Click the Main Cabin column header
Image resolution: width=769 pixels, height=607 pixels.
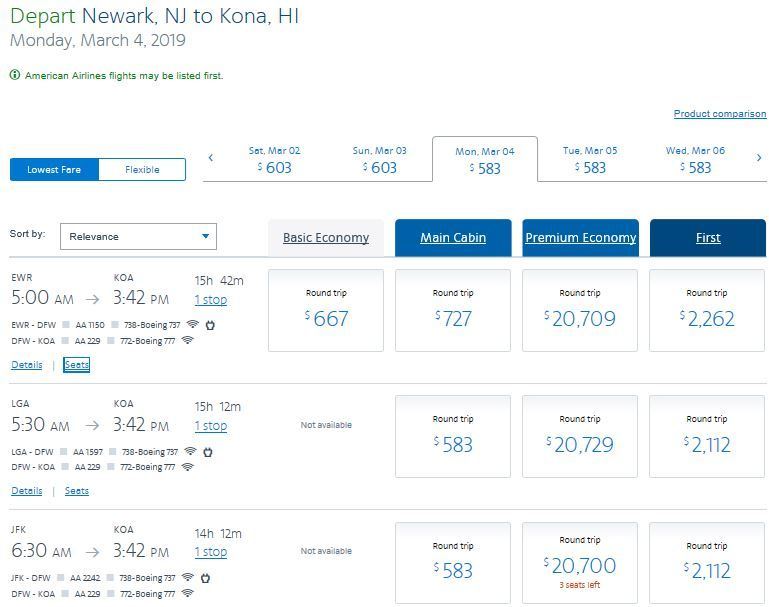pyautogui.click(x=453, y=238)
